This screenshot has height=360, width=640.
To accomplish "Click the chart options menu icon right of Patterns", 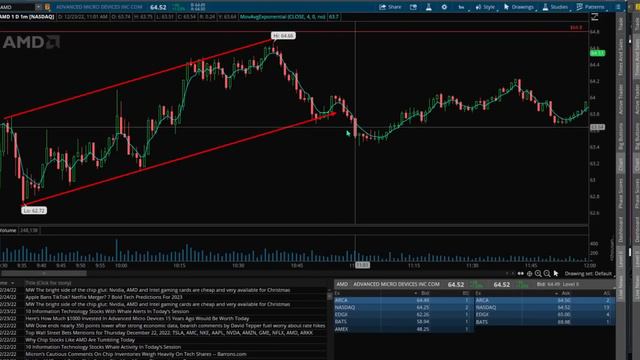I will click(618, 7).
